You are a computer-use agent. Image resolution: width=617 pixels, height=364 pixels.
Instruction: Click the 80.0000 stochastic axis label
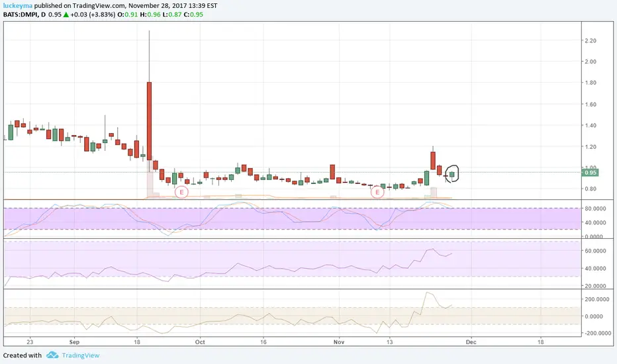tap(595, 208)
